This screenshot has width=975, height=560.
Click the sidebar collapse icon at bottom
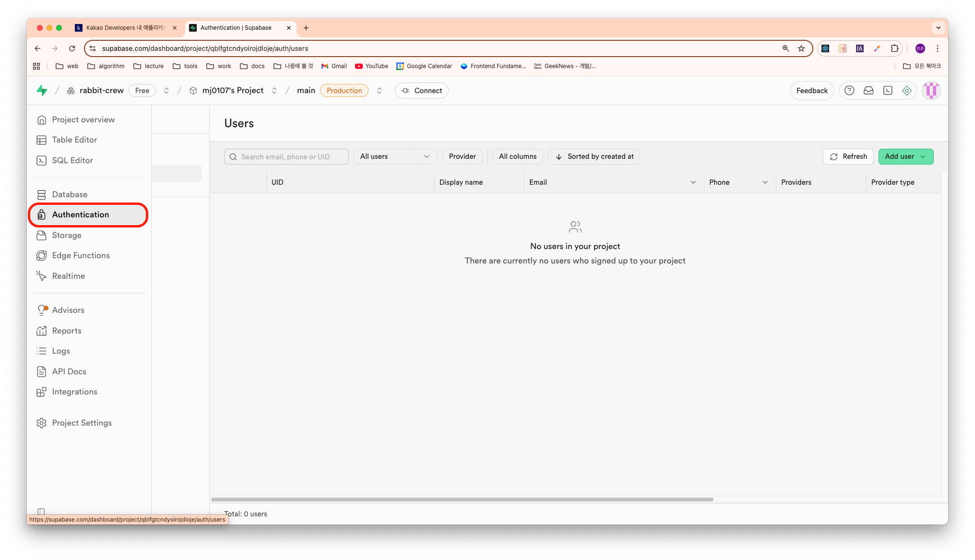coord(41,512)
